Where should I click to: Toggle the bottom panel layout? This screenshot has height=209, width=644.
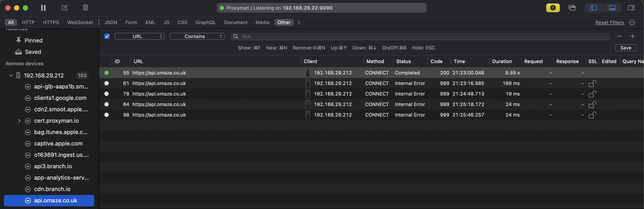coord(612,8)
